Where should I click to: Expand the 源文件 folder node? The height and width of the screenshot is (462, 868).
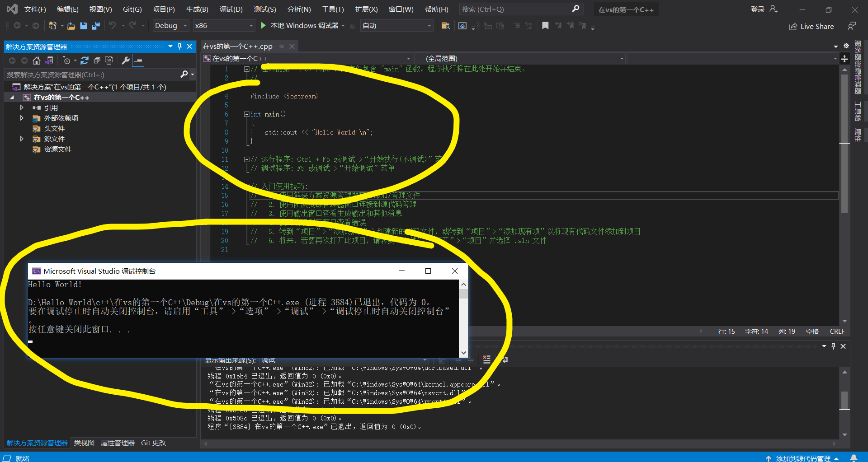tap(22, 139)
